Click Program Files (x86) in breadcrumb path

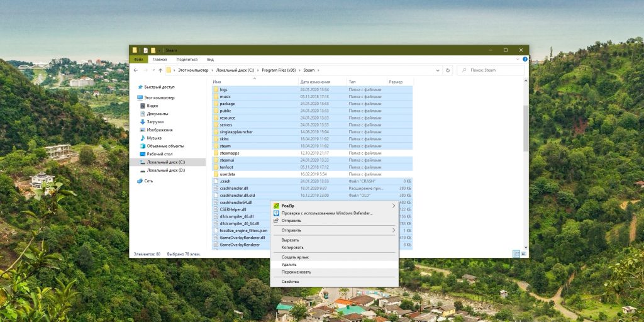click(x=279, y=70)
